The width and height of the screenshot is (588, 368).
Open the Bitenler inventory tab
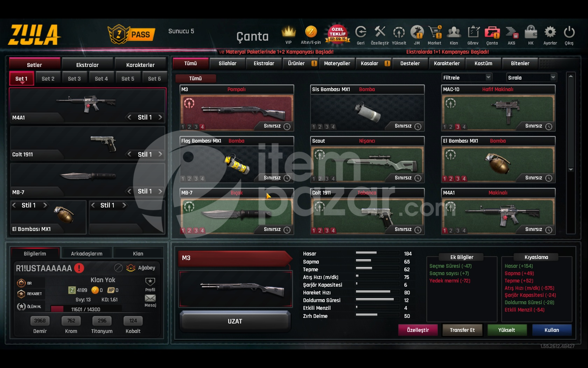[x=520, y=63]
